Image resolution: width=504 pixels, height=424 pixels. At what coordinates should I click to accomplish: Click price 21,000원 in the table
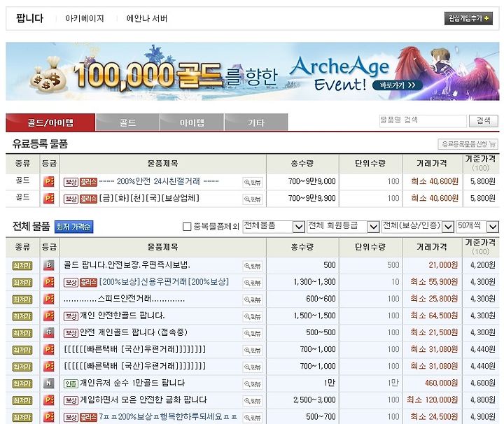443,265
